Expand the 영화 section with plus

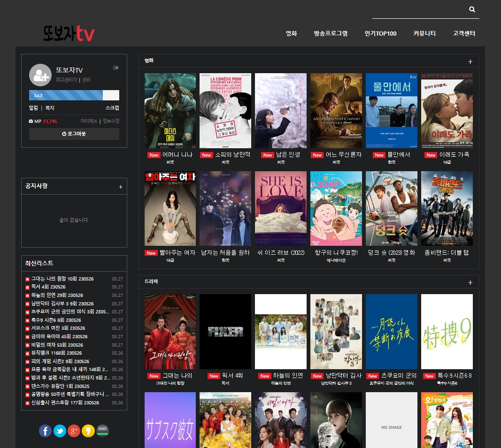tap(470, 61)
